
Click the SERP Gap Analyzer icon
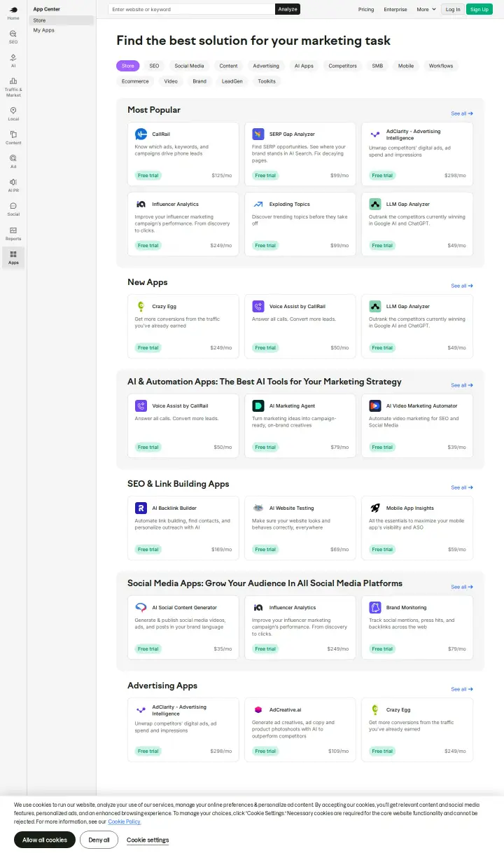258,134
